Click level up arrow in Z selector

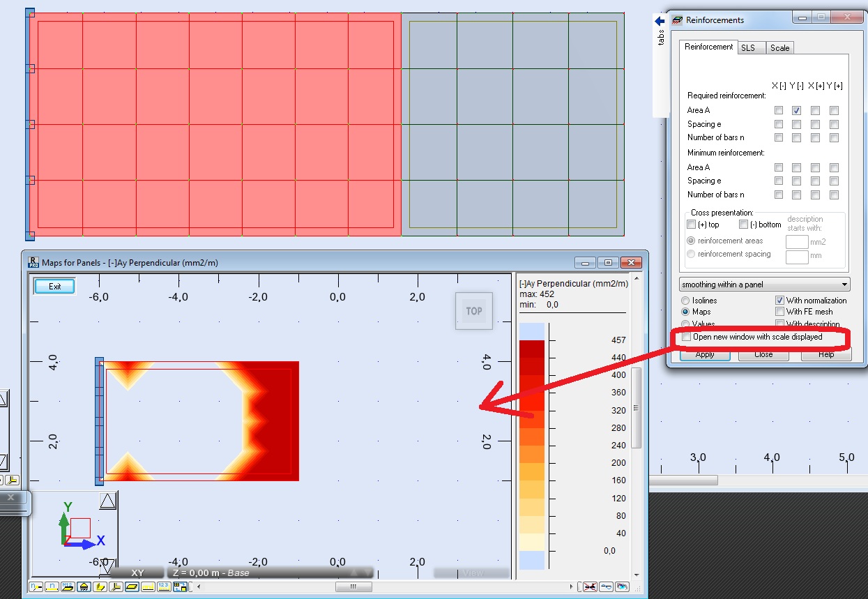[x=354, y=573]
